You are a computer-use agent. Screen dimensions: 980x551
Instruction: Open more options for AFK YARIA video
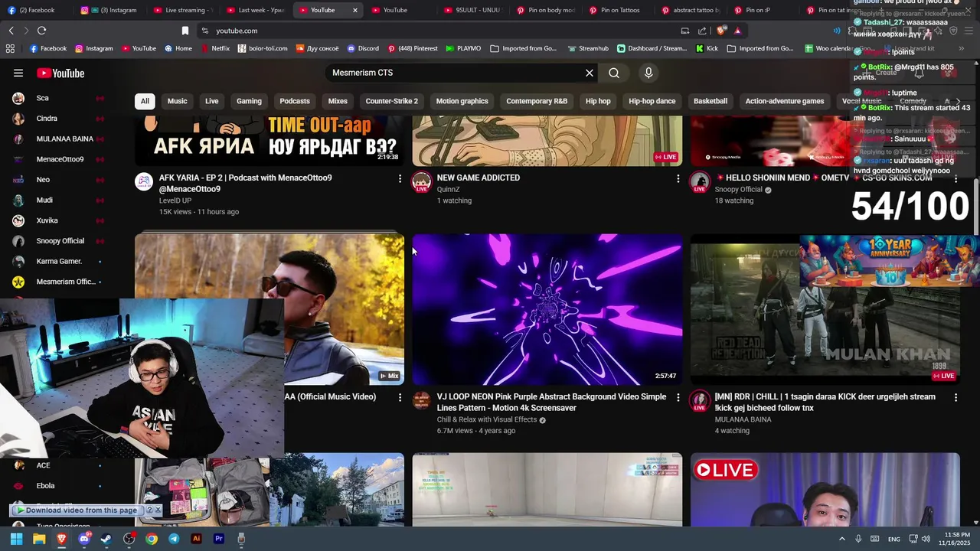coord(400,178)
